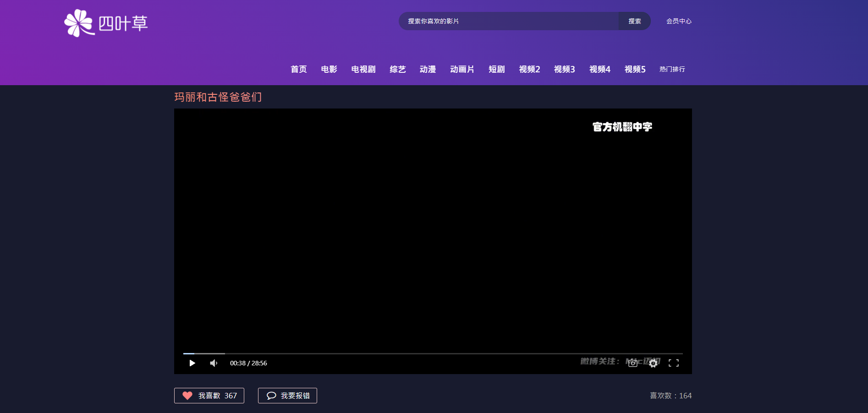Viewport: 868px width, 413px height.
Task: View 热门排行 hot rankings
Action: [672, 69]
